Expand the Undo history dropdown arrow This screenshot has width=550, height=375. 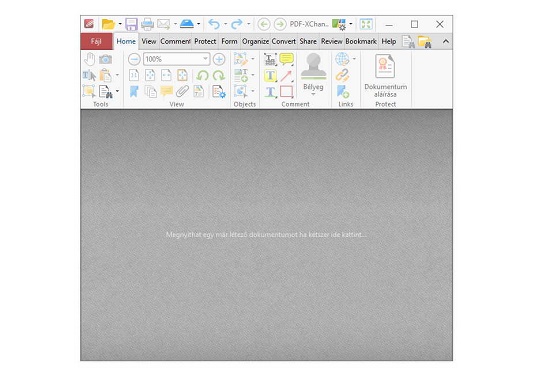click(225, 24)
